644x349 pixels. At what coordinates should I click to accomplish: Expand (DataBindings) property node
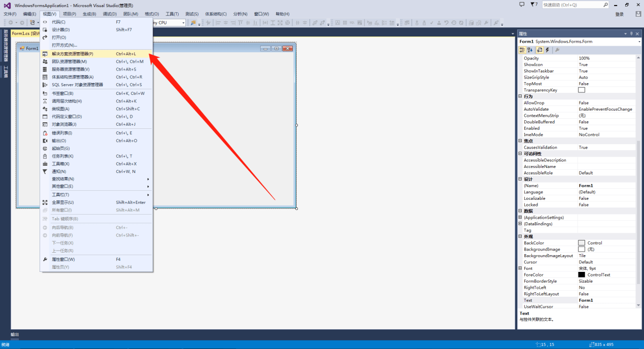(x=520, y=224)
